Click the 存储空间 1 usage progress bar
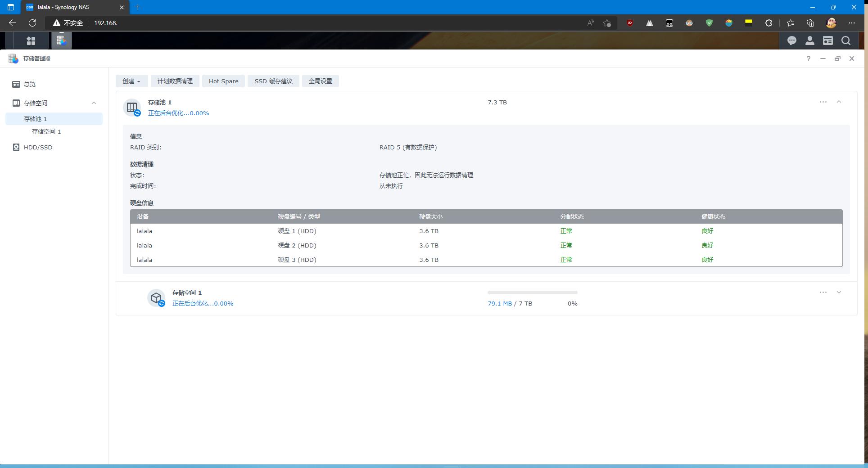Viewport: 868px width, 468px height. 532,292
